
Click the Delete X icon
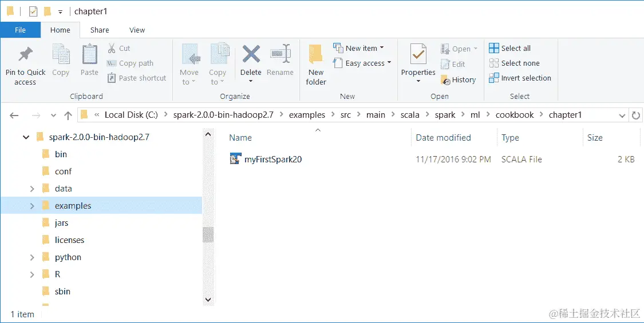251,54
